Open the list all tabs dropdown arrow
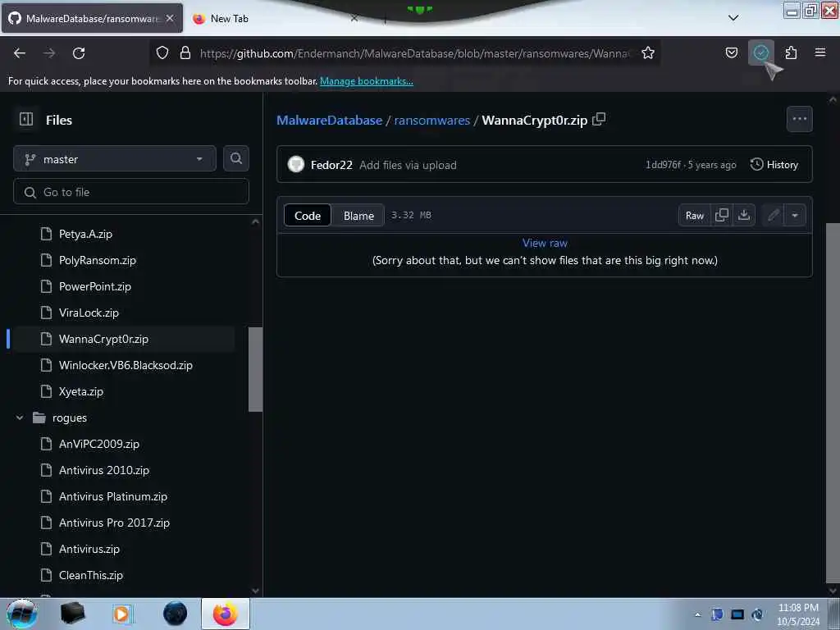840x630 pixels. click(x=733, y=18)
